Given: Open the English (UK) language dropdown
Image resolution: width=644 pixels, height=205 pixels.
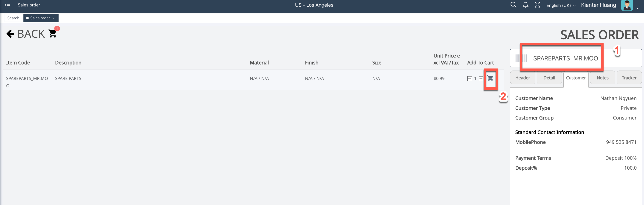Looking at the screenshot, I should point(561,6).
